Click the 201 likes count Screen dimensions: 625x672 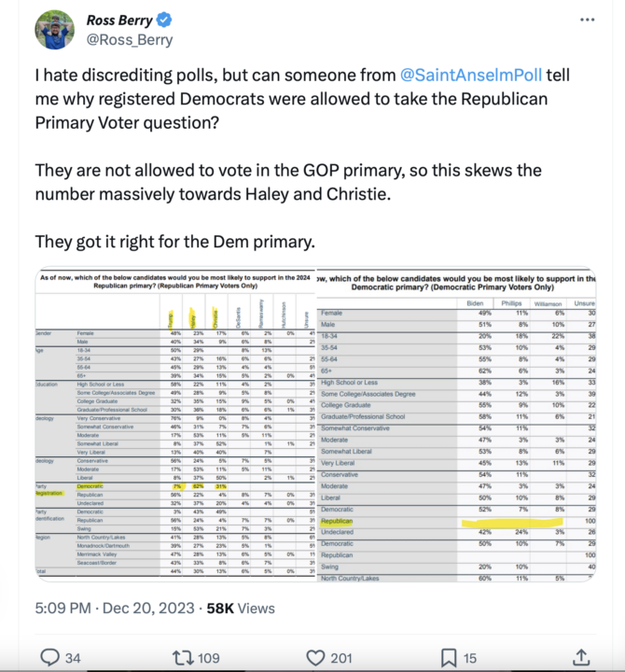coord(343,659)
